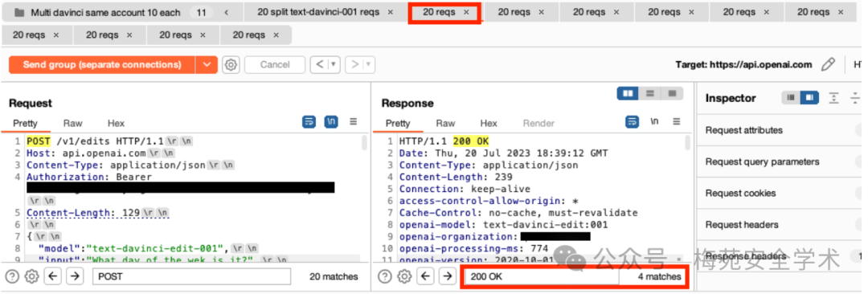Go to the next request in history

point(354,65)
